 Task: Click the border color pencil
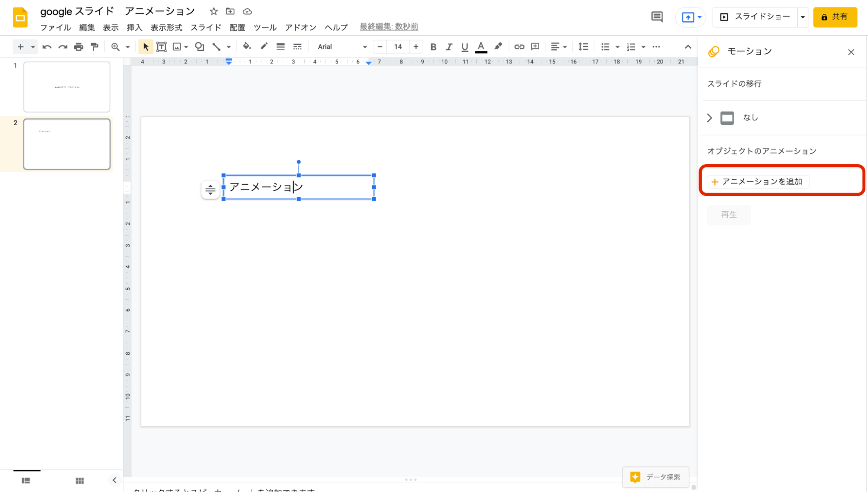coord(264,47)
